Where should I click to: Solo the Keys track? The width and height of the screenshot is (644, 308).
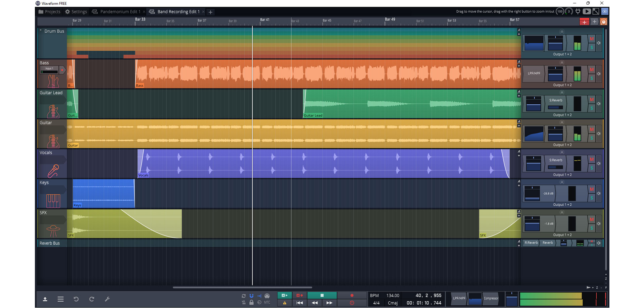pyautogui.click(x=592, y=198)
